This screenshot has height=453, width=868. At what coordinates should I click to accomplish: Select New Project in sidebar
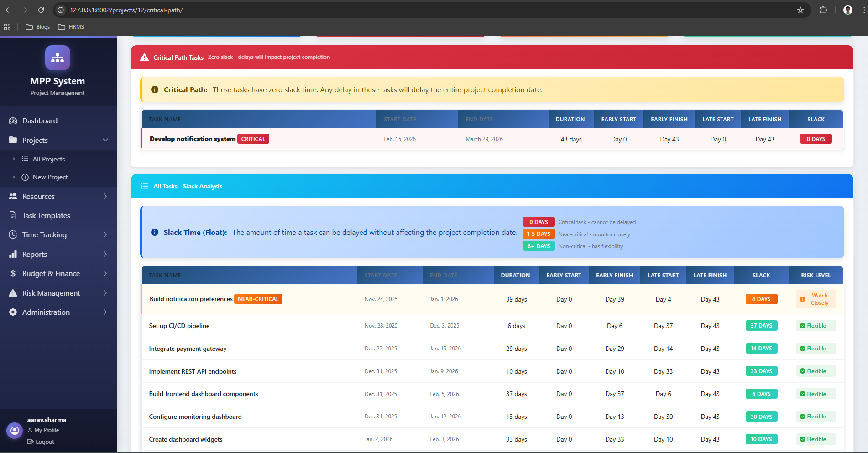50,177
